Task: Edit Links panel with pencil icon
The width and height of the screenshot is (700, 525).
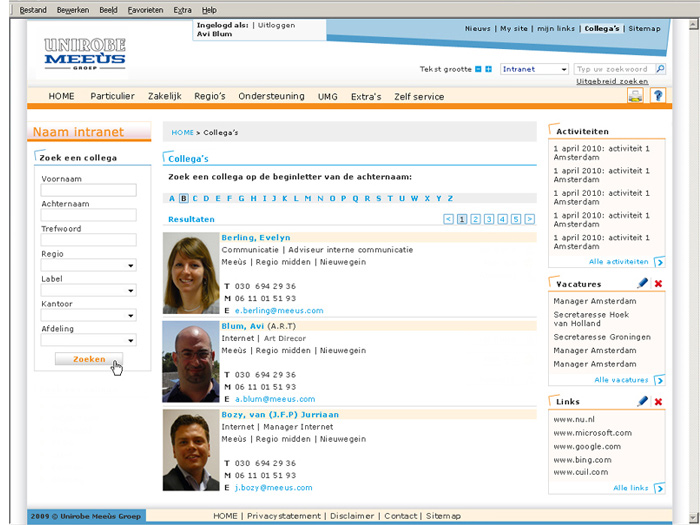Action: click(x=643, y=401)
